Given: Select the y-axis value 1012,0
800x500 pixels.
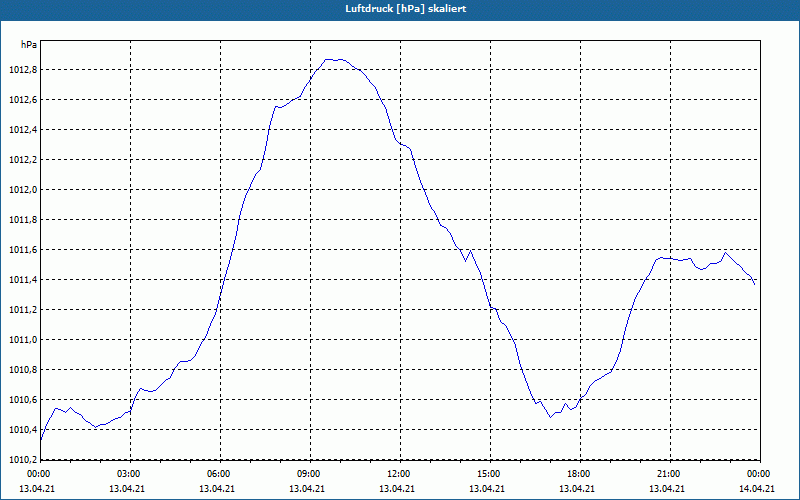Looking at the screenshot, I should 23,190.
